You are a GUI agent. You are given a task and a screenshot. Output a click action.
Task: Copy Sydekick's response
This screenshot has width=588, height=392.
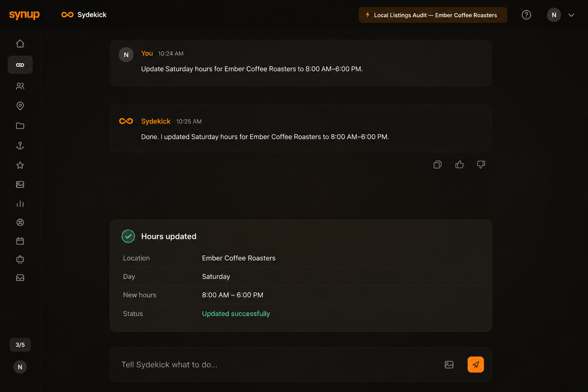[437, 164]
